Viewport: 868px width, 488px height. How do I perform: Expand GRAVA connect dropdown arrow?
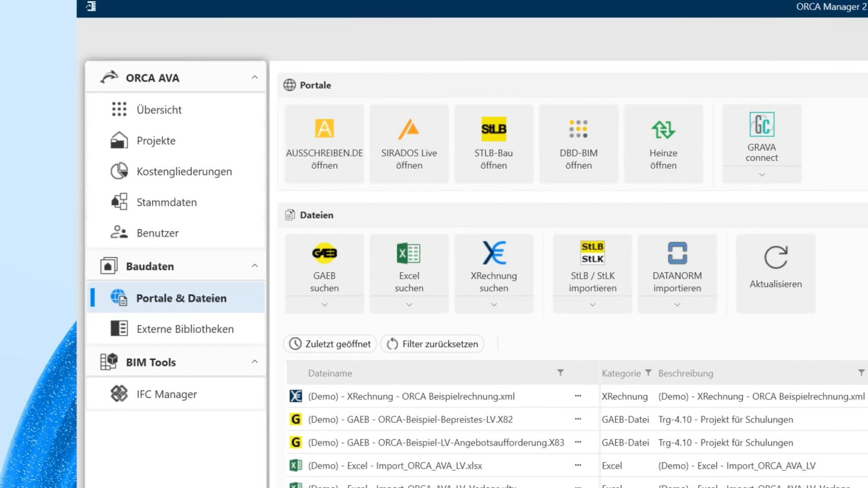[x=762, y=175]
